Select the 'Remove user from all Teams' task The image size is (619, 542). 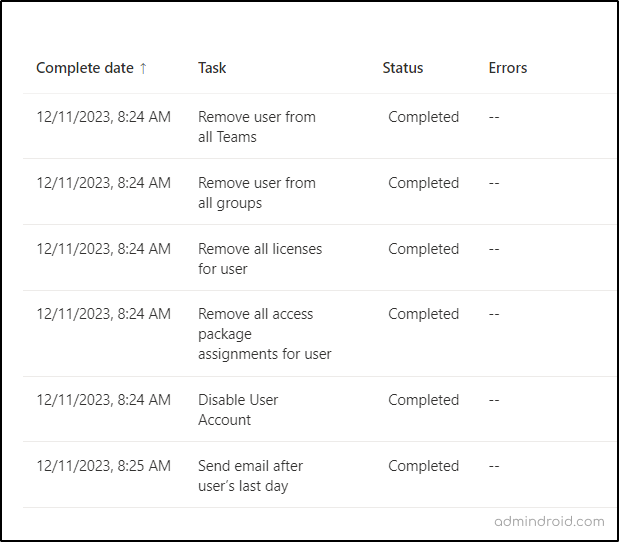256,127
